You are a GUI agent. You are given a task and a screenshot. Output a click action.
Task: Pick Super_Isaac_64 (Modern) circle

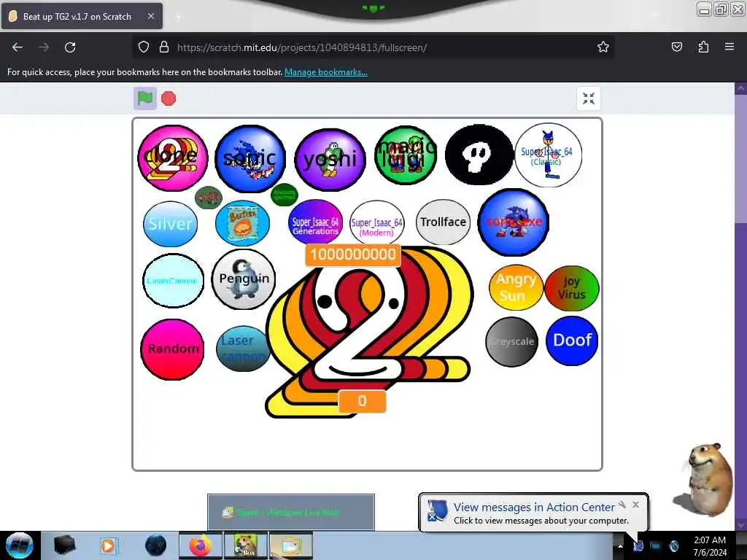point(377,224)
